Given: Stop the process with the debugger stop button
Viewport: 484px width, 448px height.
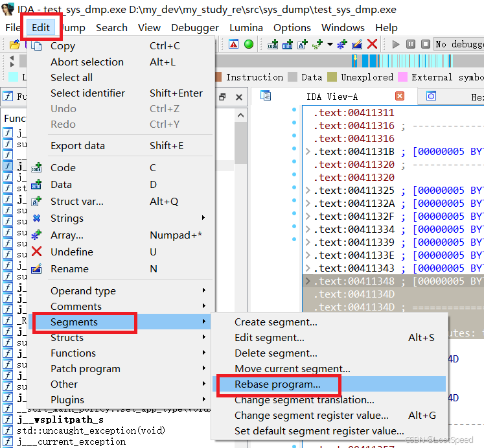Looking at the screenshot, I should [x=425, y=44].
